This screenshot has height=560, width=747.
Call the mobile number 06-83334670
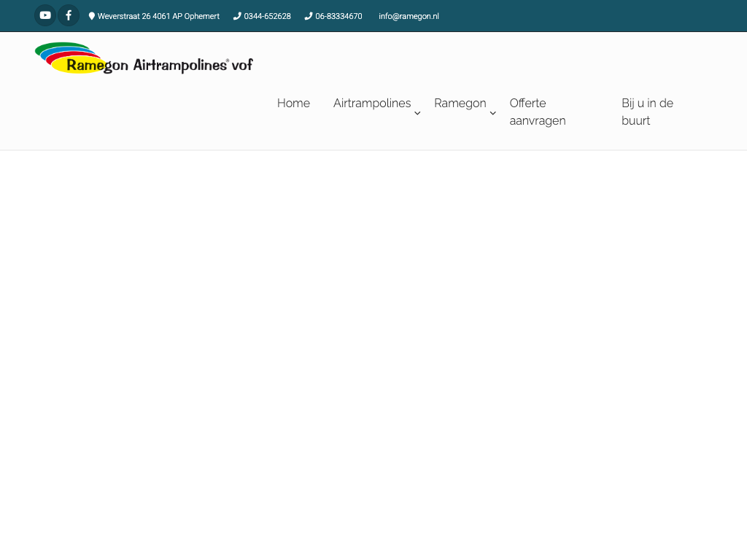pos(338,16)
